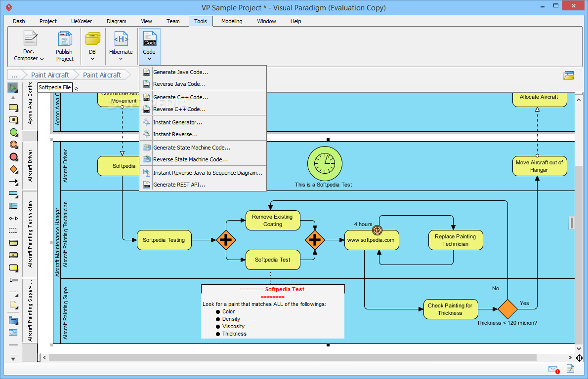The width and height of the screenshot is (588, 379).
Task: Click the Hibernate icon
Action: tap(121, 38)
